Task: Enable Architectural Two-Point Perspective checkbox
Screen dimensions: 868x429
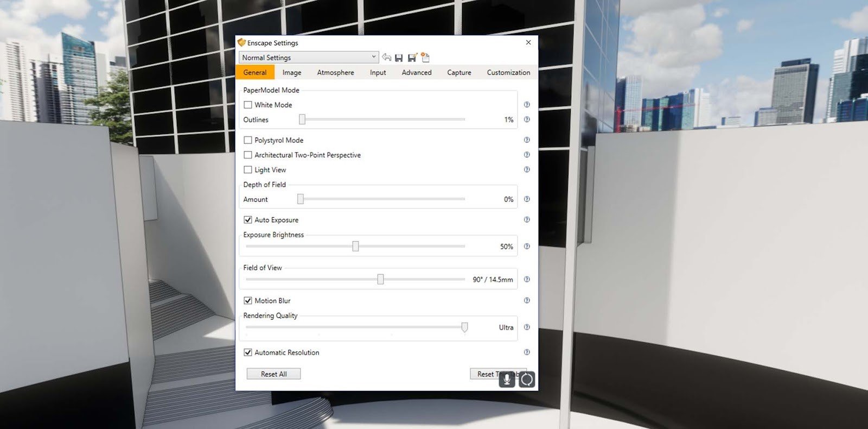Action: point(248,155)
